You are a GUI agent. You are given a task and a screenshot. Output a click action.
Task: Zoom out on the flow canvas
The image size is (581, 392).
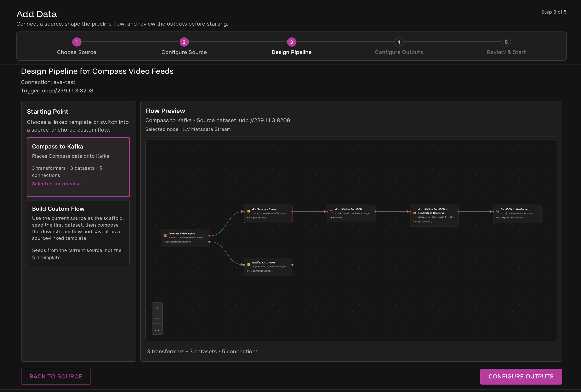[x=157, y=318]
